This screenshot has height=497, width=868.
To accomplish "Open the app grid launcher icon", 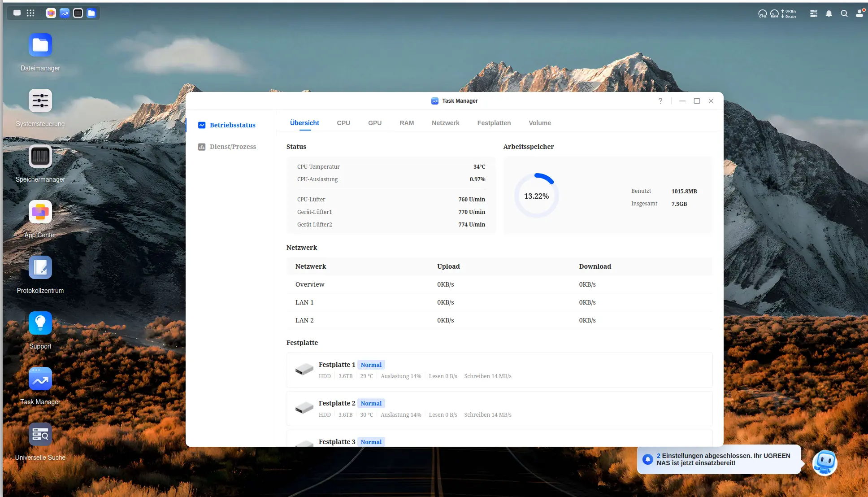I will [x=30, y=13].
